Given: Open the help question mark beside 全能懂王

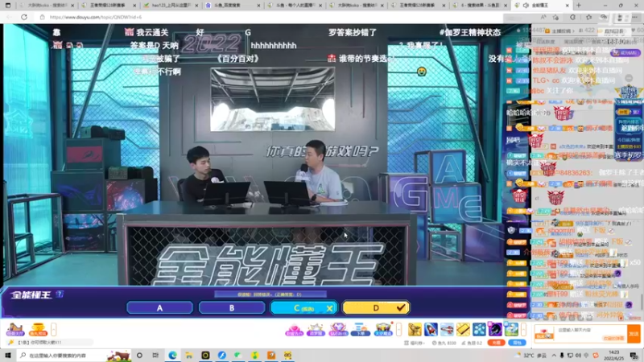Looking at the screenshot, I should point(60,294).
